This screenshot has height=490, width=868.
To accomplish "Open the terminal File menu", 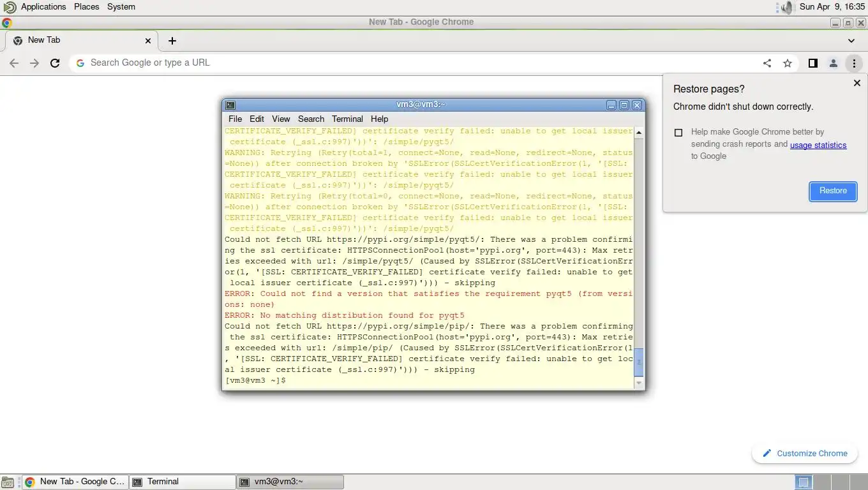I will (x=235, y=119).
